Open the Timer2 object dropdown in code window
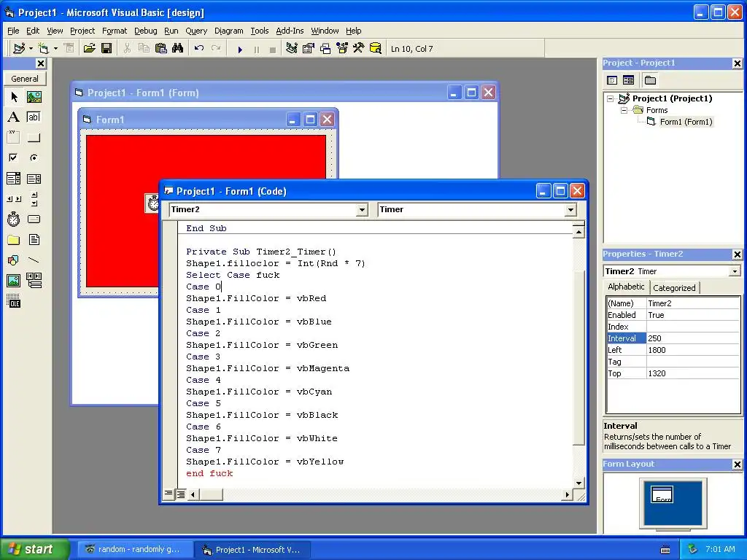This screenshot has width=747, height=560. point(362,209)
